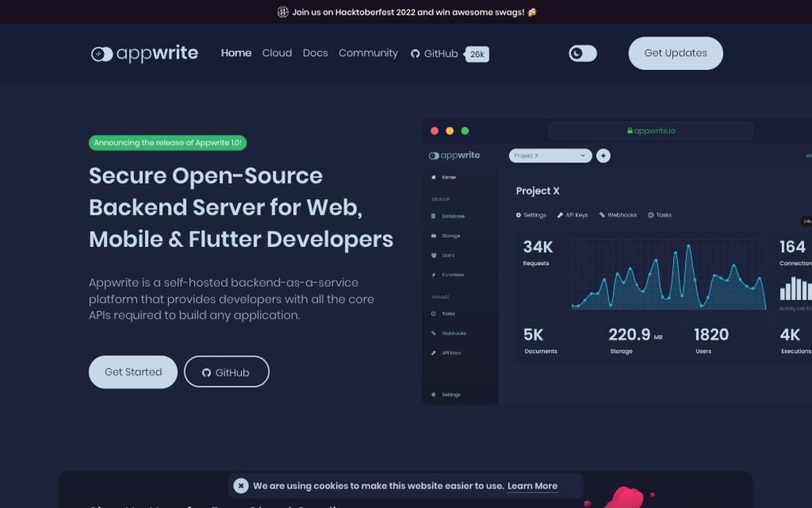Click the green traffic light dot
The image size is (812, 508).
pyautogui.click(x=464, y=129)
